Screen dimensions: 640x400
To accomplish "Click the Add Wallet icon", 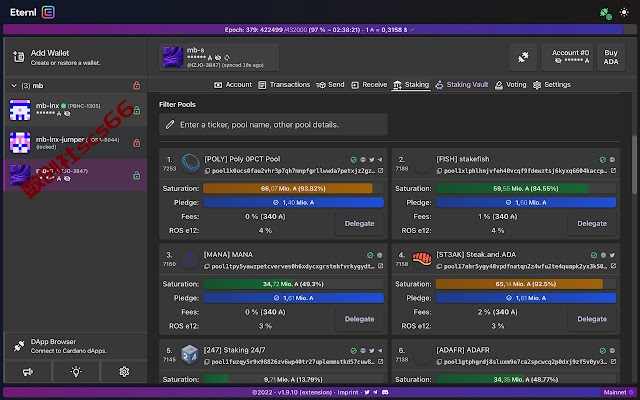I will point(18,57).
